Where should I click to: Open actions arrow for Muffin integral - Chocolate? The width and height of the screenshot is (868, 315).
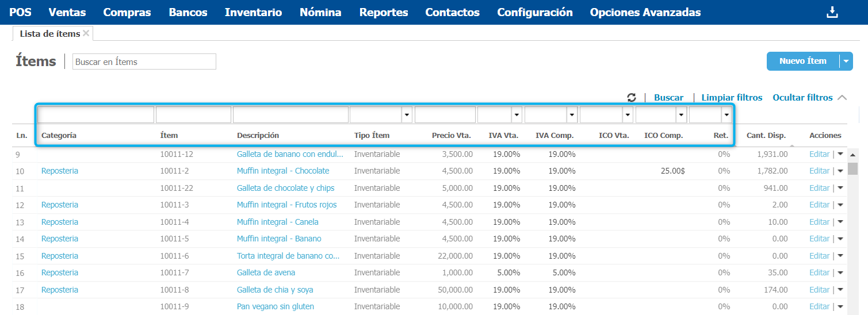point(840,171)
